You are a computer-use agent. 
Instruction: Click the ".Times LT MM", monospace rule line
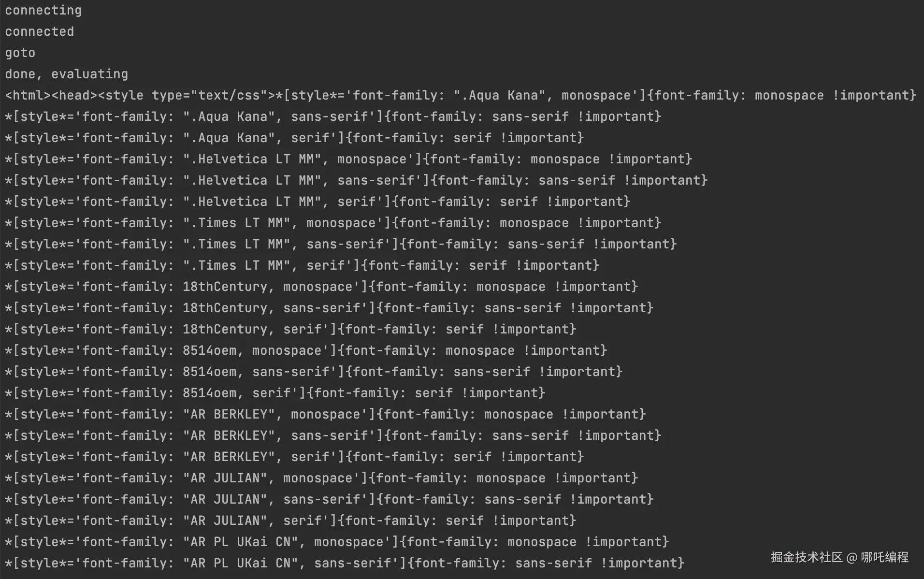tap(332, 223)
